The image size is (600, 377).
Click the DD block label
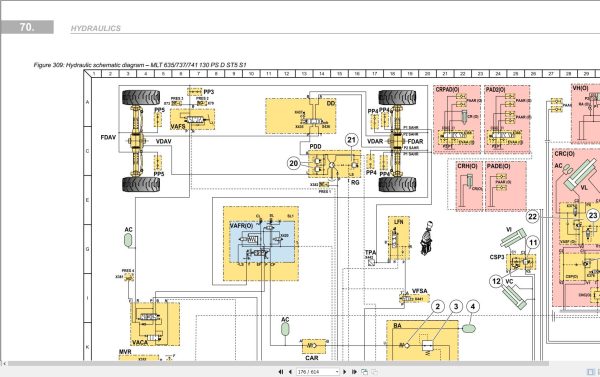(331, 103)
